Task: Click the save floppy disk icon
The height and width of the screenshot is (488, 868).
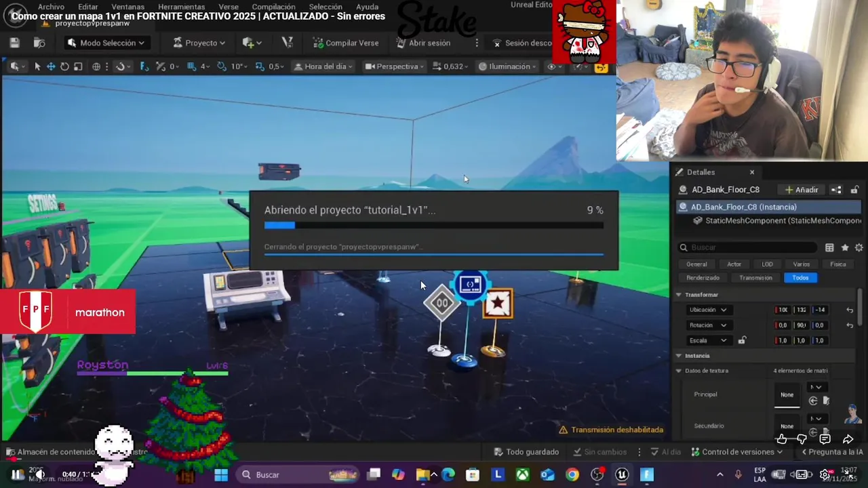Action: 14,43
